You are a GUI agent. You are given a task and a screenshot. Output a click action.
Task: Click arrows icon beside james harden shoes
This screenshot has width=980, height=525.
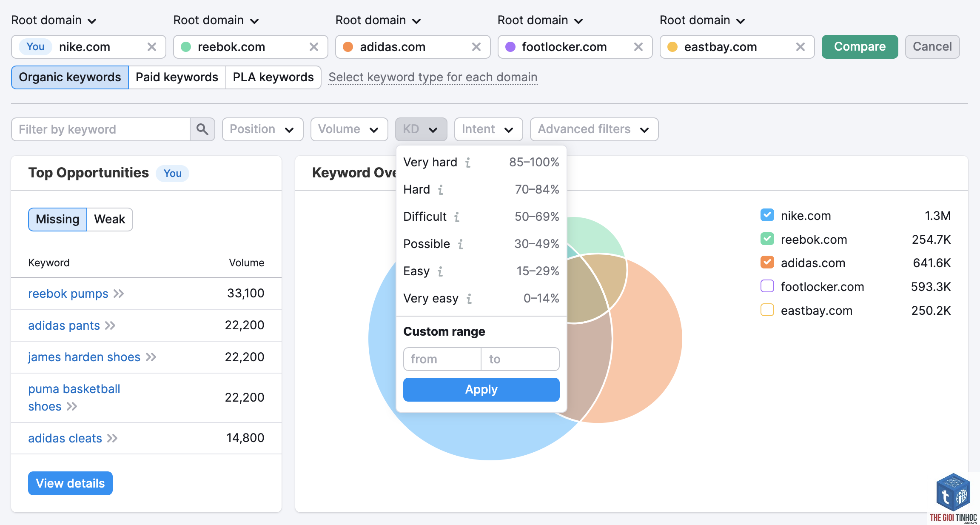pos(151,357)
